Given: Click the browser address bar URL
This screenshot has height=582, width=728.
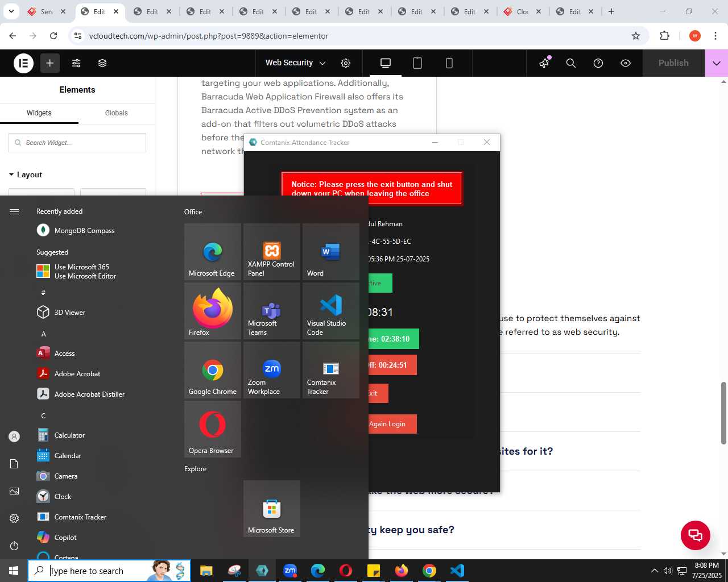Looking at the screenshot, I should click(209, 36).
